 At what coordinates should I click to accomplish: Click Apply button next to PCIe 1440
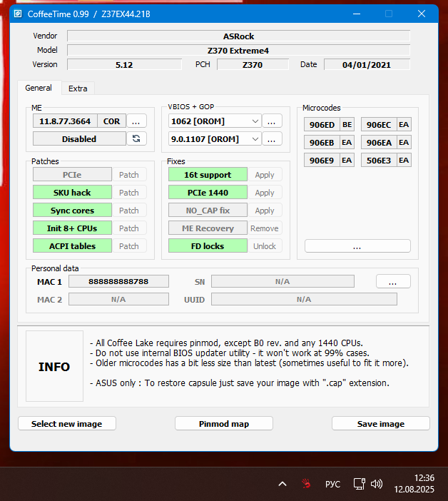pos(265,193)
